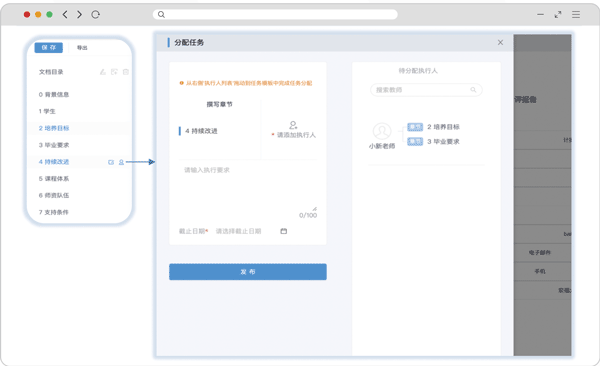This screenshot has height=366, width=600.
Task: Click the add-chapter icon beside 文档目录
Action: (114, 72)
